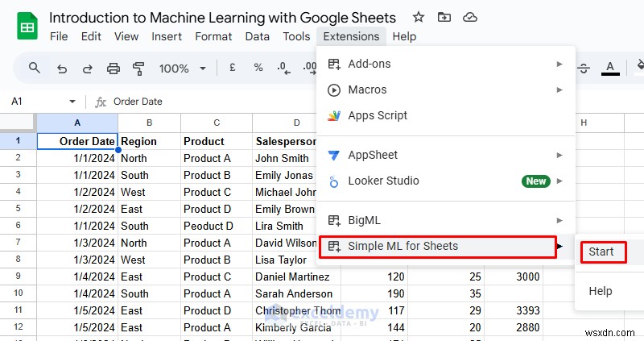Click the Apps Script icon
This screenshot has width=644, height=341.
pyautogui.click(x=334, y=116)
